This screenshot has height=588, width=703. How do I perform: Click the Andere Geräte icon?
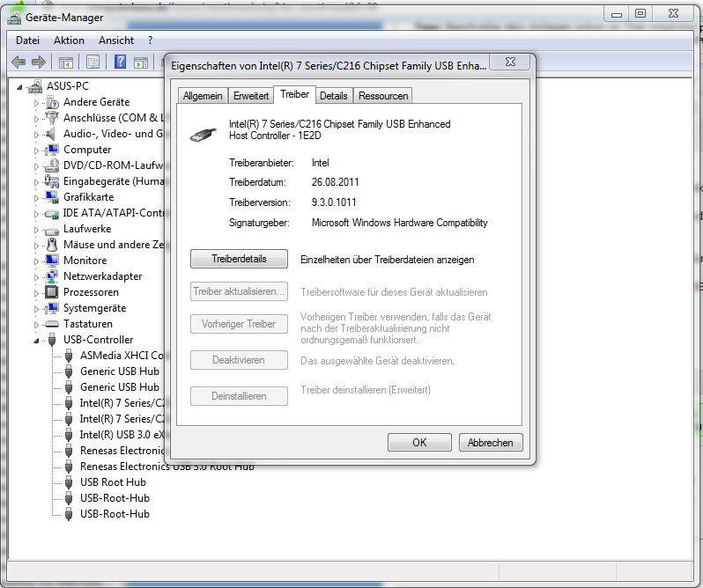52,103
